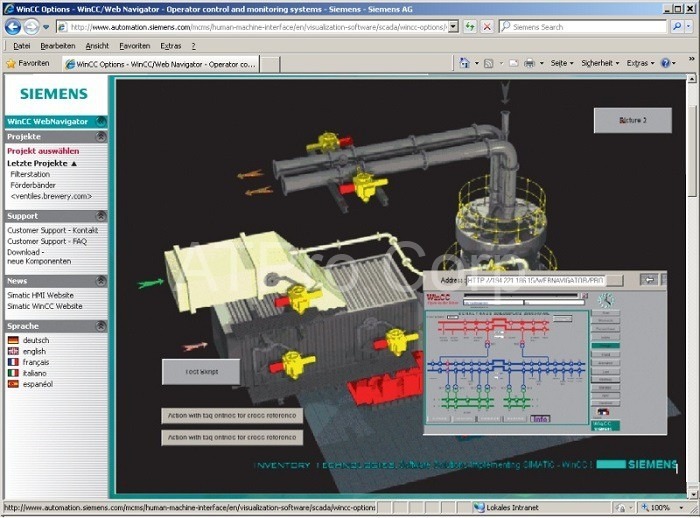The image size is (700, 518).
Task: Open the Sicherheit dropdown menu
Action: point(599,63)
